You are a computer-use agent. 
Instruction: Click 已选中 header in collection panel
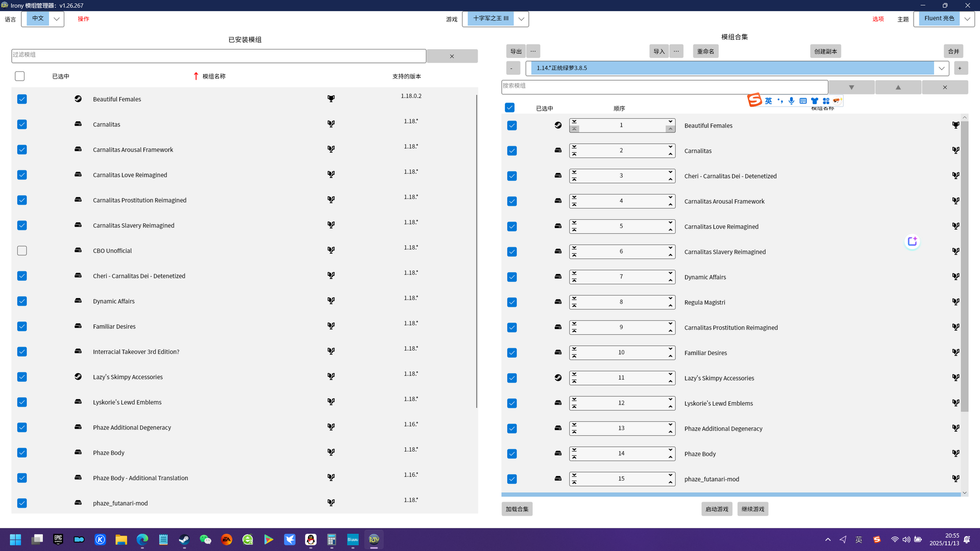[x=545, y=108]
